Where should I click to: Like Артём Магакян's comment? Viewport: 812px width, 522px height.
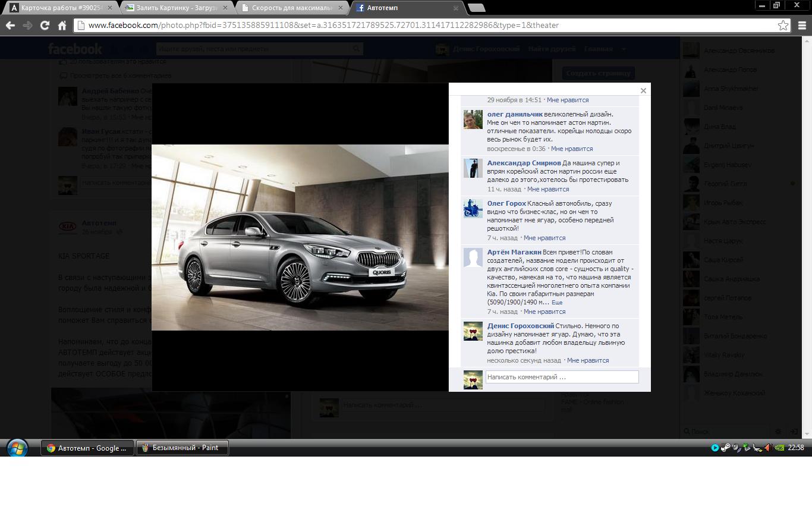point(545,312)
